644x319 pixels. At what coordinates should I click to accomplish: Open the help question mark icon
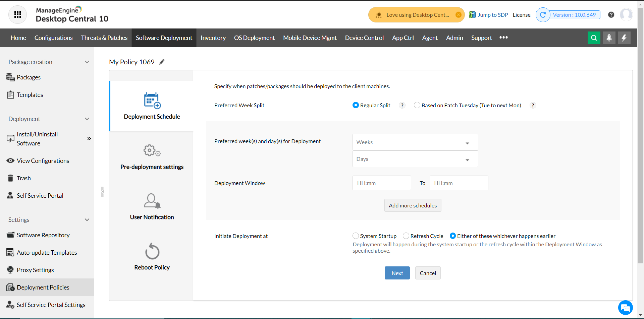point(611,15)
